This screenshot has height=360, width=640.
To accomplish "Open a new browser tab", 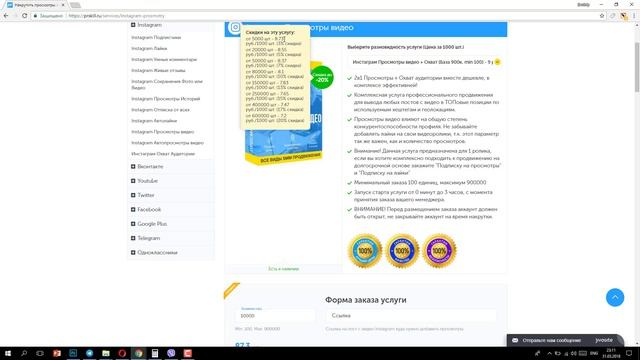I will (75, 5).
